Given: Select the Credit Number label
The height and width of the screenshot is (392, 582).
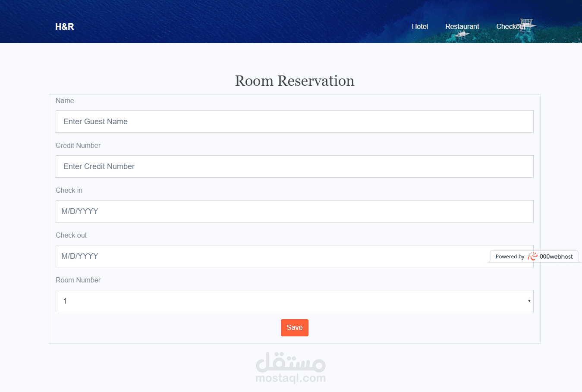Looking at the screenshot, I should tap(78, 145).
